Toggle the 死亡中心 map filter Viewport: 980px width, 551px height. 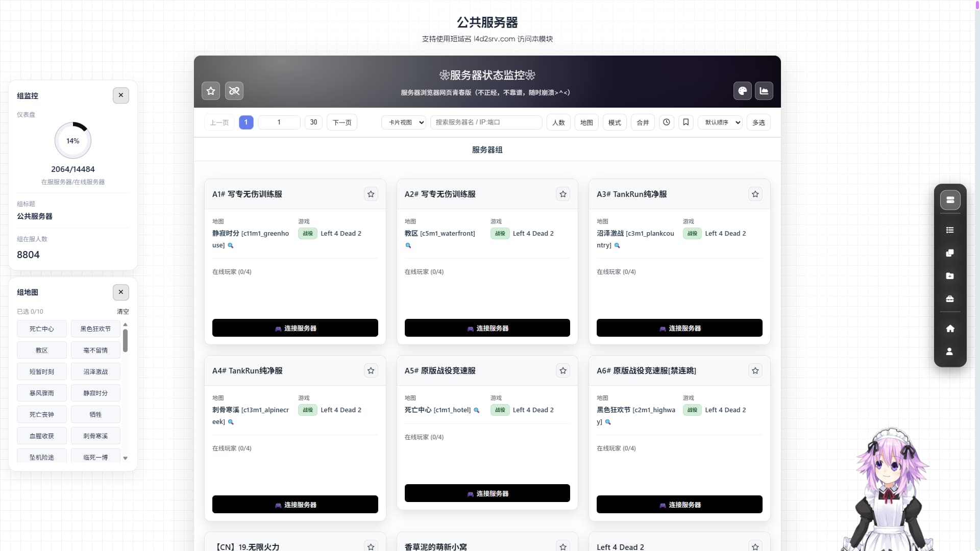(x=41, y=329)
